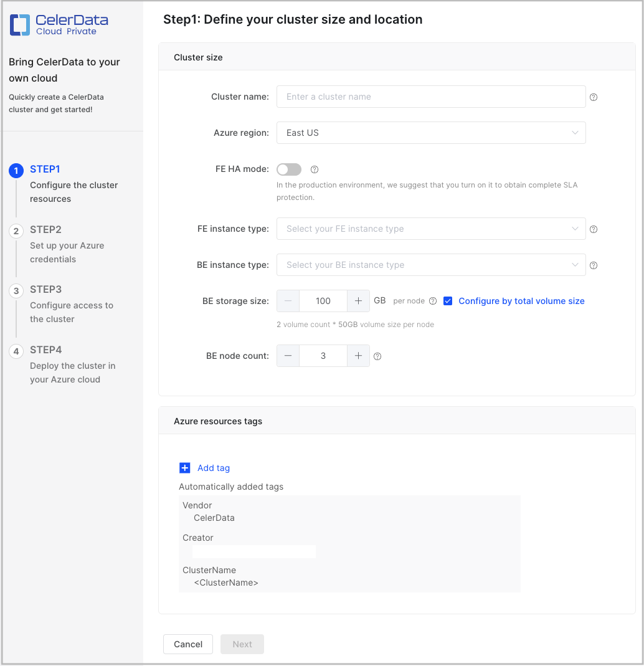The height and width of the screenshot is (666, 644).
Task: Click Configure by total volume size label
Action: [x=521, y=301]
